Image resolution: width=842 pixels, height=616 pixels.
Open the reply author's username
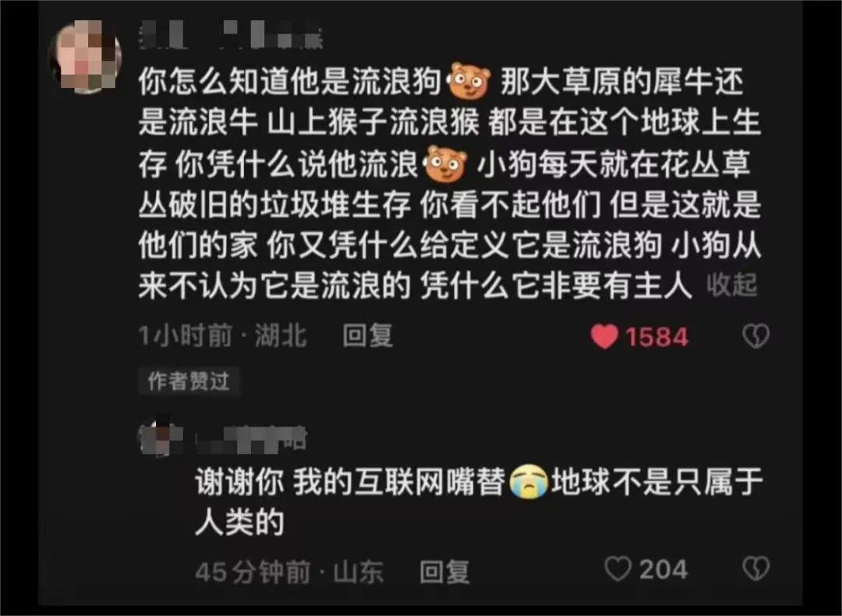tap(251, 439)
